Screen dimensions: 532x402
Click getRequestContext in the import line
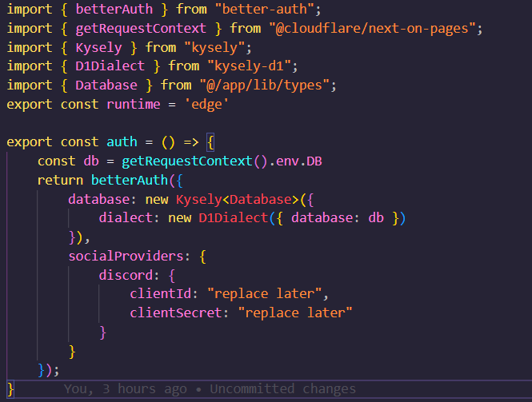pos(141,28)
